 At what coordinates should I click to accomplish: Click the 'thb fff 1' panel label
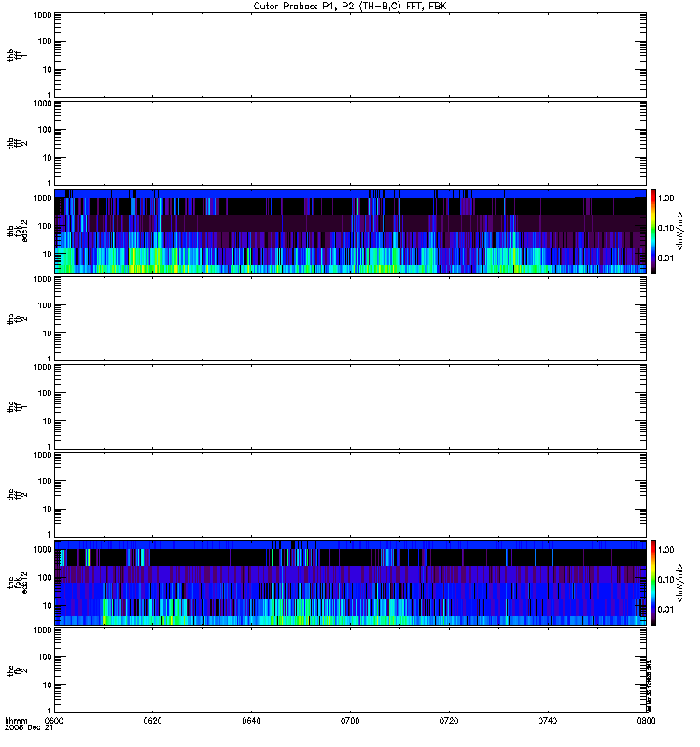point(17,55)
